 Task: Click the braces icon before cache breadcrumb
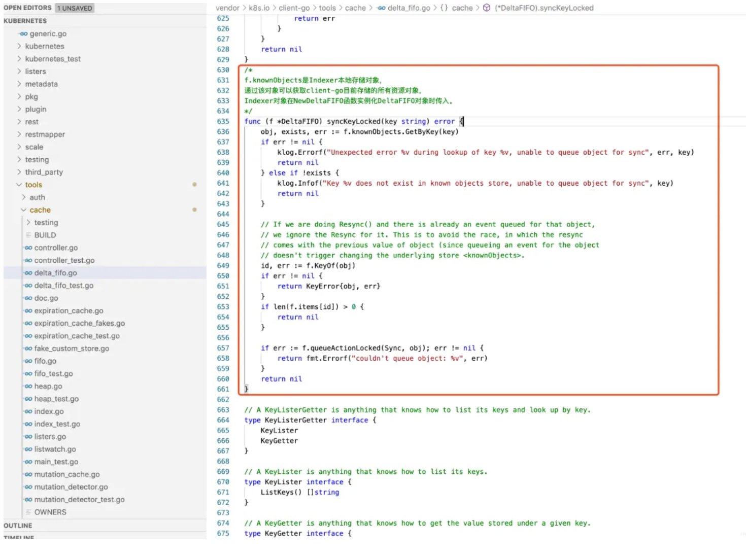444,8
